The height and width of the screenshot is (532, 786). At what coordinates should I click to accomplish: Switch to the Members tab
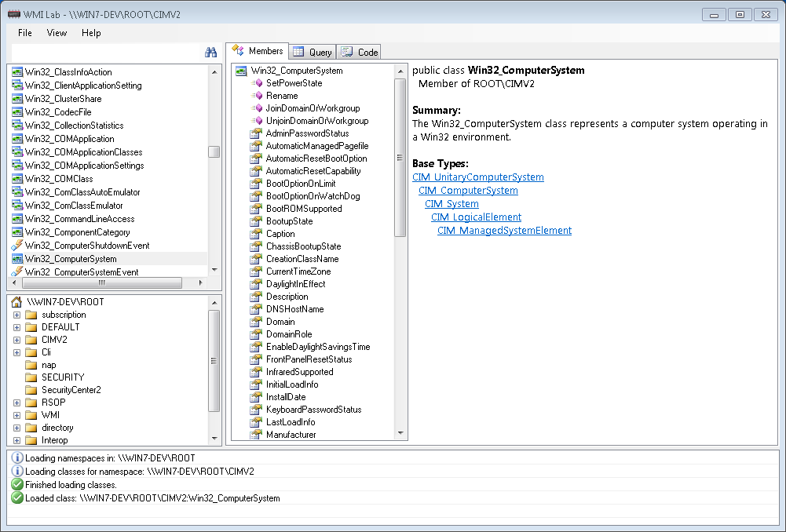(x=257, y=50)
